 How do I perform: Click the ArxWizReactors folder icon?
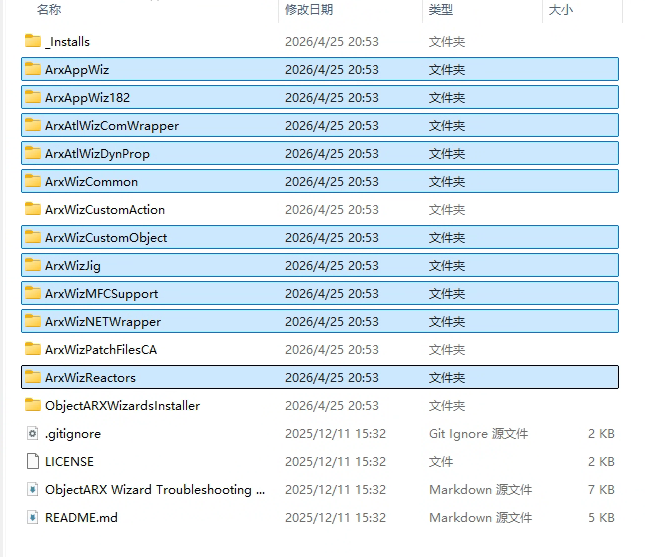[x=32, y=377]
